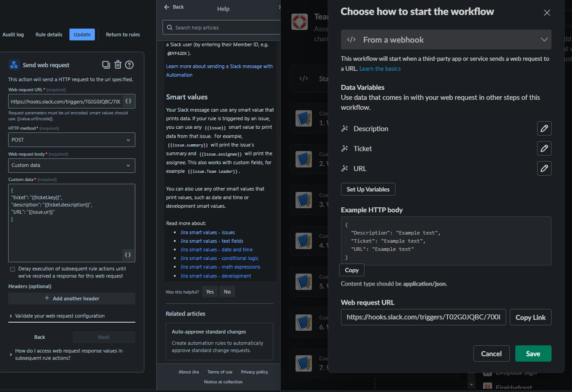Screen dimensions: 572x392
Task: Mark help article as not helpful with No
Action: coord(227,292)
